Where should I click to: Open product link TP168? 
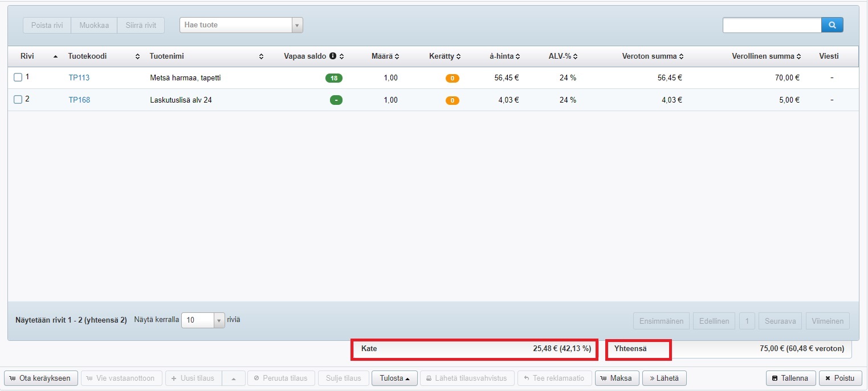pos(79,100)
